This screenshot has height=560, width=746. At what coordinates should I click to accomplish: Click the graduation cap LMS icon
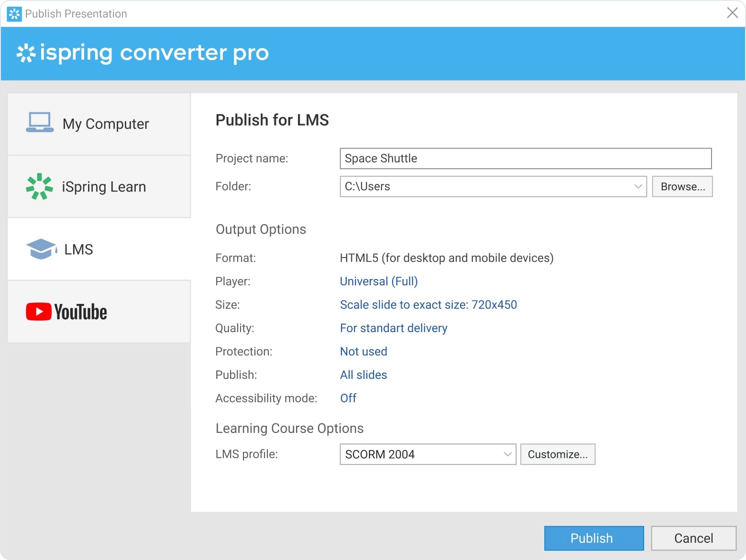pyautogui.click(x=41, y=249)
